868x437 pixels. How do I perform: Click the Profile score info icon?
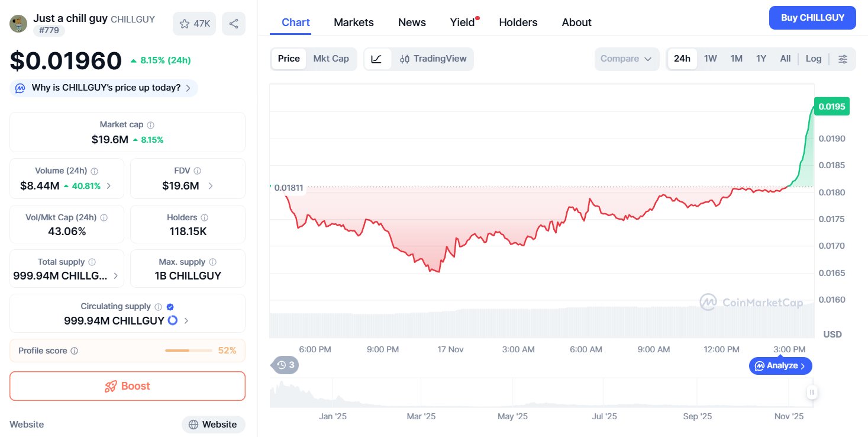(75, 351)
